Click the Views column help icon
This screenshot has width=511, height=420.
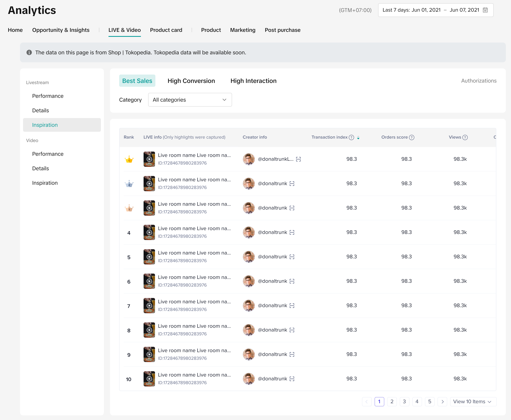[x=465, y=137]
